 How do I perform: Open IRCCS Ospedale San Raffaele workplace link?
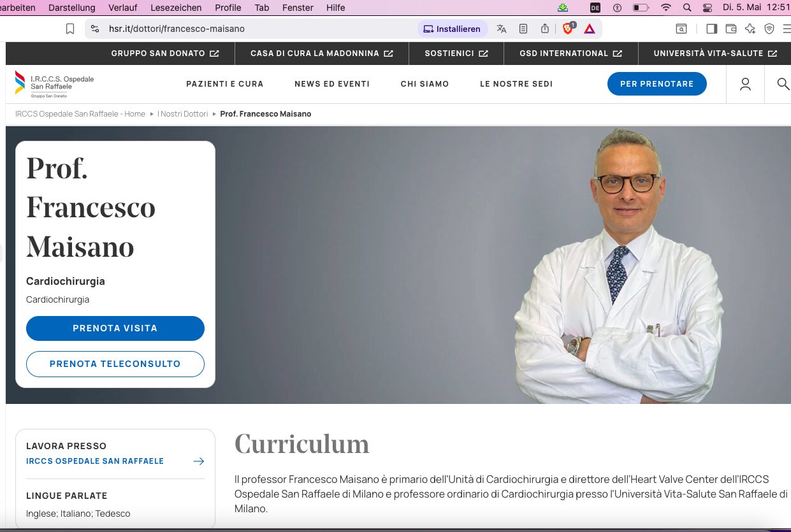(95, 461)
